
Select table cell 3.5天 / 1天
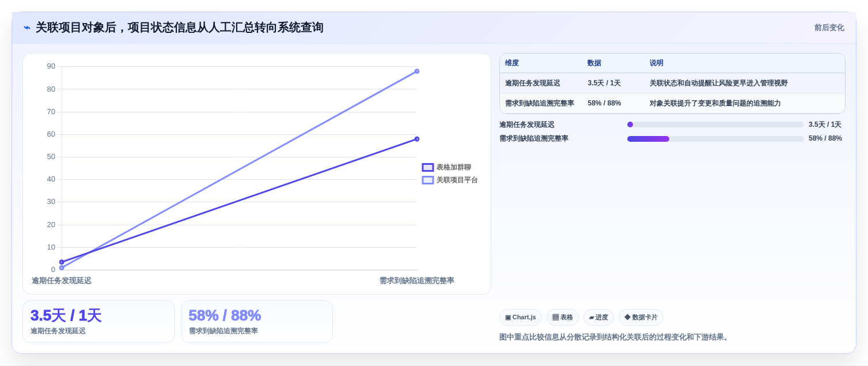pyautogui.click(x=604, y=84)
